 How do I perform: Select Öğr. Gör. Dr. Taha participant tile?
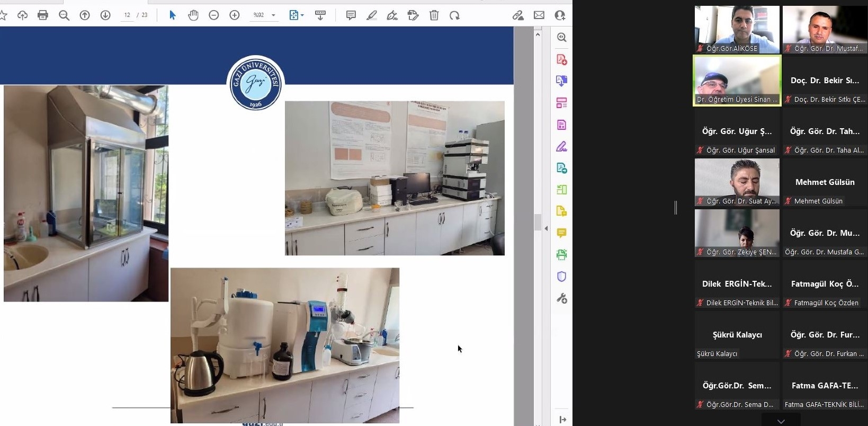point(825,131)
